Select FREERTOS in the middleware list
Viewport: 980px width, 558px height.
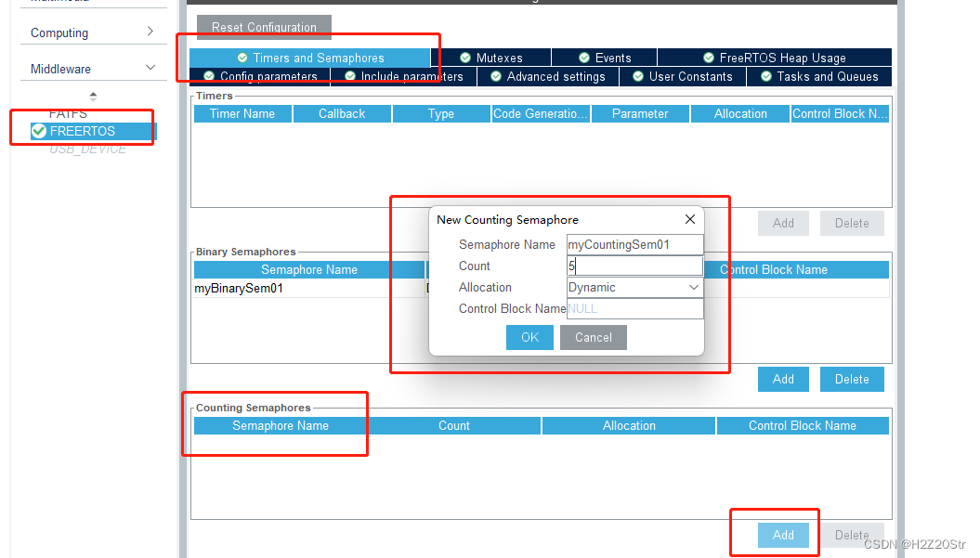[93, 131]
